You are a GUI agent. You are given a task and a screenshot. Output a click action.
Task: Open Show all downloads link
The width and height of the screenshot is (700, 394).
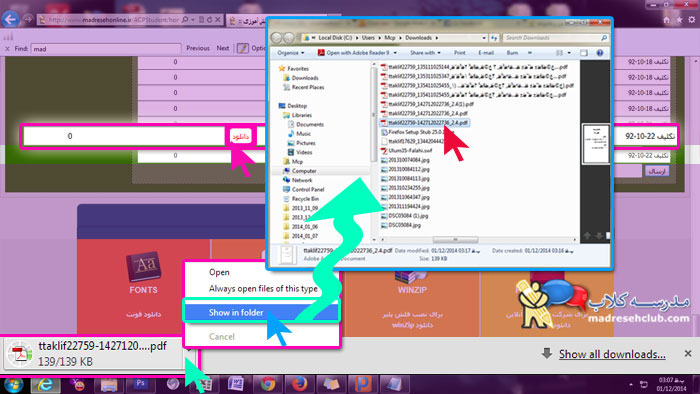[612, 354]
